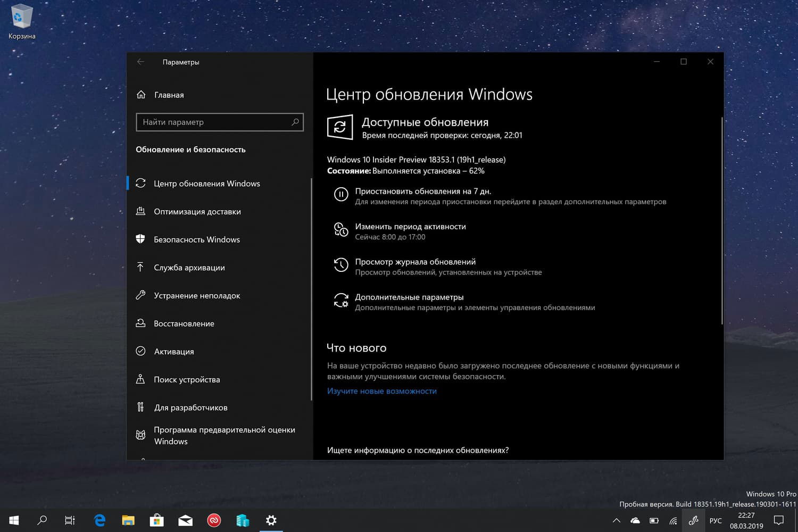
Task: Open Изменить период активности
Action: pos(341,229)
